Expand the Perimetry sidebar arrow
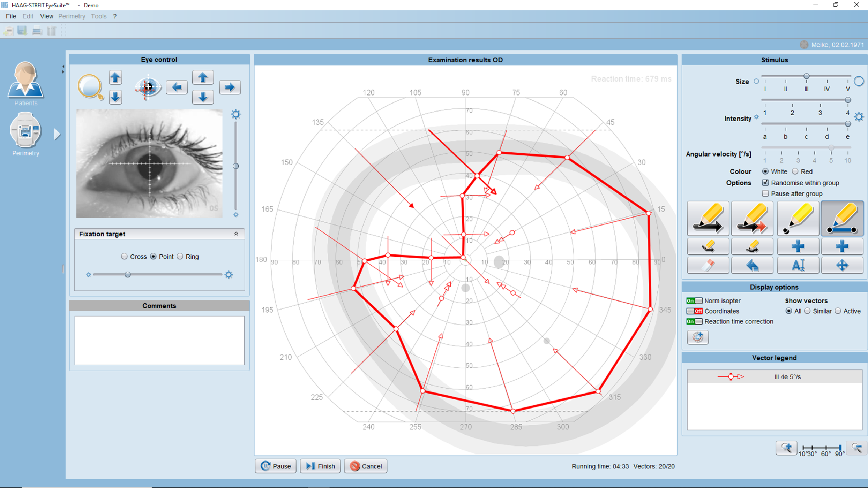 (57, 134)
